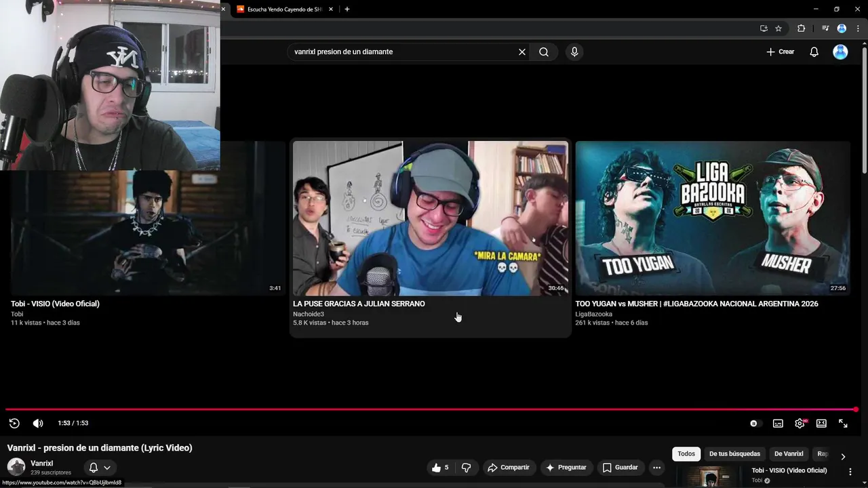
Task: Select the 'De Vanrixl' chip
Action: 789,454
